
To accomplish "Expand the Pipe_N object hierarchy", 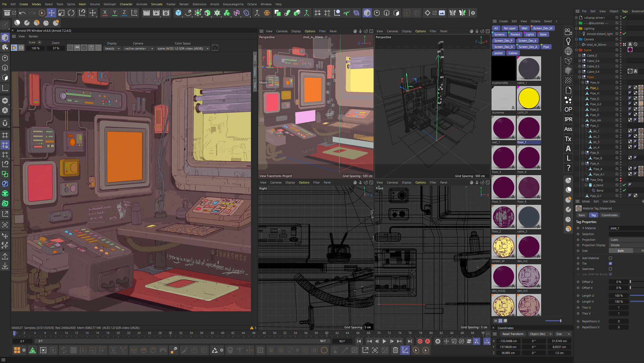I will coord(583,82).
